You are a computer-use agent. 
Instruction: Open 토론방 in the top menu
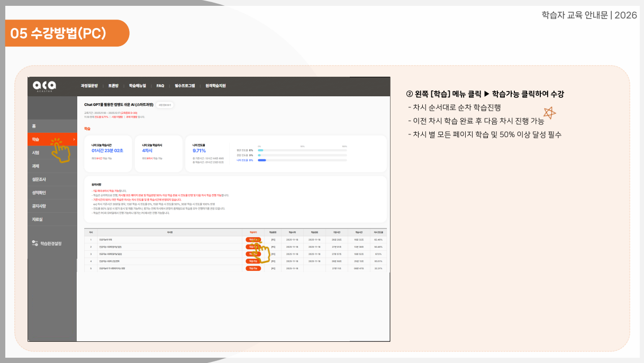pyautogui.click(x=114, y=86)
